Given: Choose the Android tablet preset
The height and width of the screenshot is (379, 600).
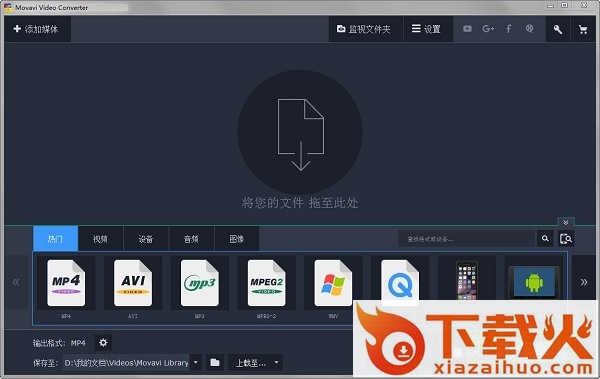Looking at the screenshot, I should click(534, 281).
